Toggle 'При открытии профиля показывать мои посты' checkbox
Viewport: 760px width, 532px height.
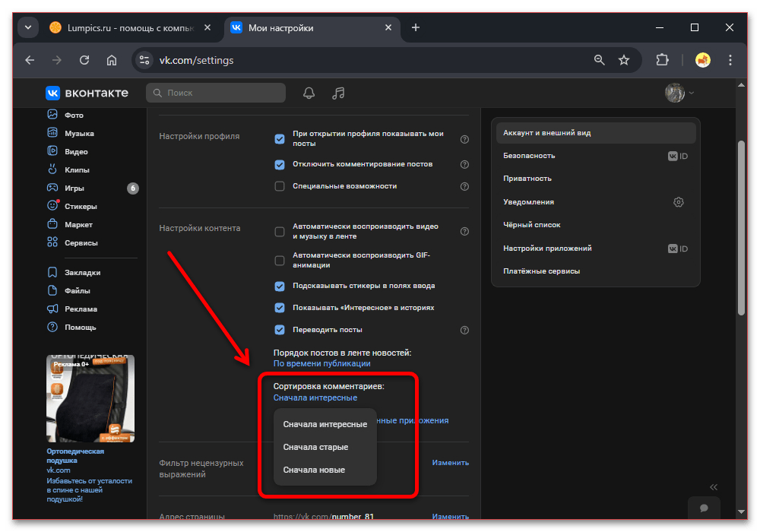(x=280, y=139)
